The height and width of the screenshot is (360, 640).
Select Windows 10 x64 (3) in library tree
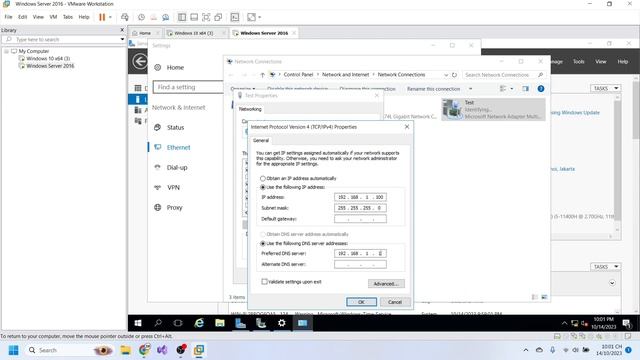[x=48, y=59]
